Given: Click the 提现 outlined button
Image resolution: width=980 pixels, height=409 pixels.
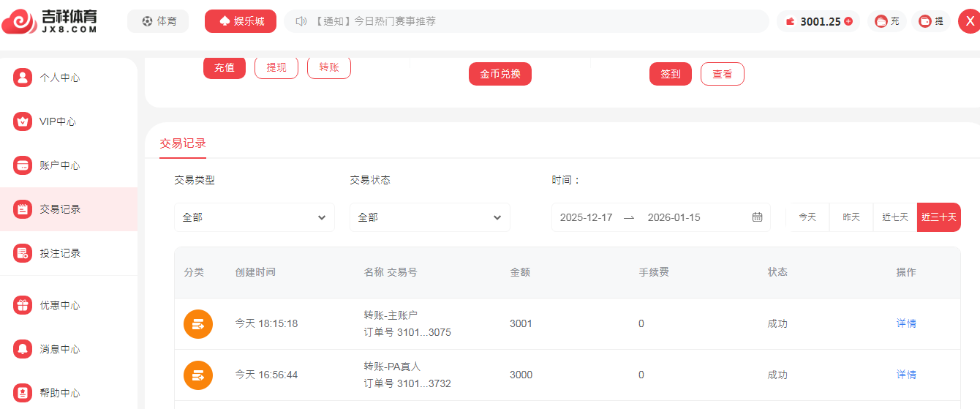Looking at the screenshot, I should [x=276, y=67].
